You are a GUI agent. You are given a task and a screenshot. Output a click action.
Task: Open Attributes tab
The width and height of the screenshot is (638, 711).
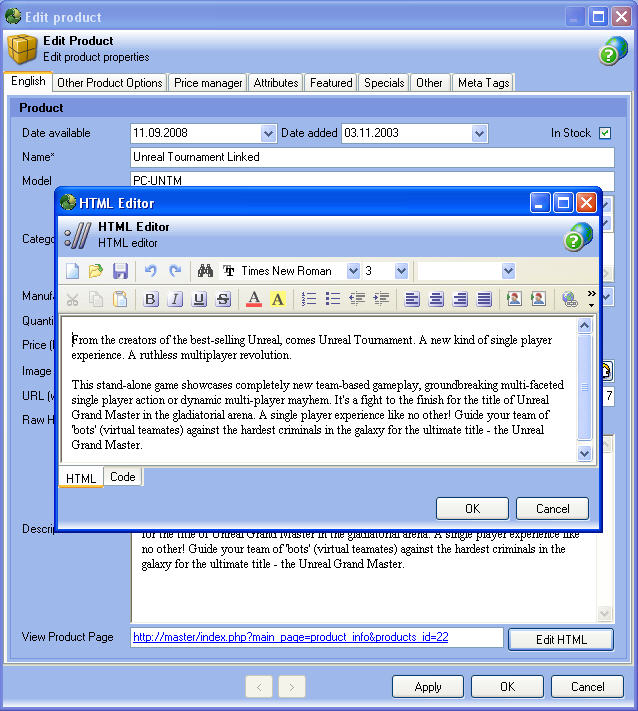(x=276, y=83)
